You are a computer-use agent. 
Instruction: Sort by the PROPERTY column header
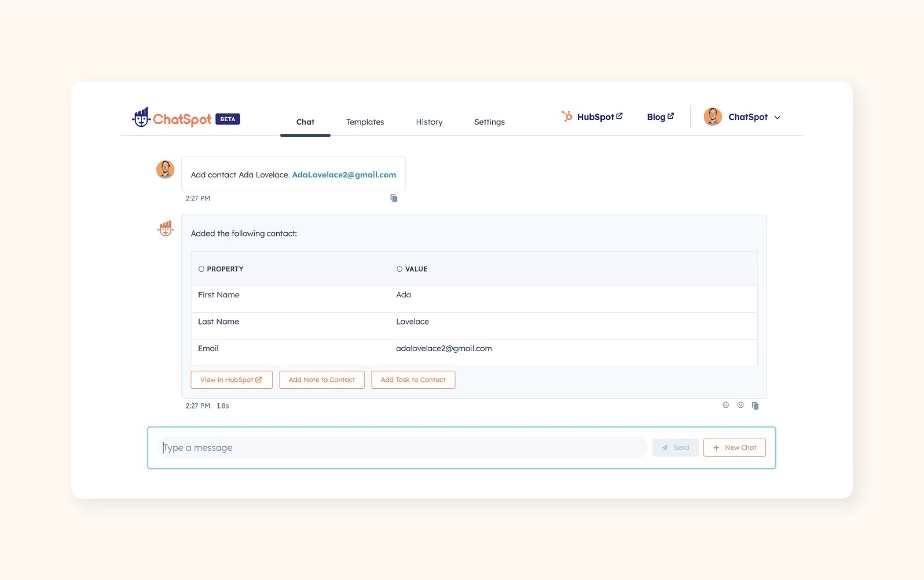pos(221,269)
